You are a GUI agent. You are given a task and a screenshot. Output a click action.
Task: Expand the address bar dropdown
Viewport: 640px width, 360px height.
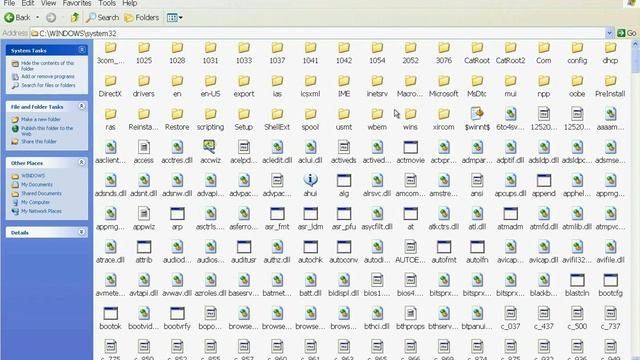tap(609, 33)
